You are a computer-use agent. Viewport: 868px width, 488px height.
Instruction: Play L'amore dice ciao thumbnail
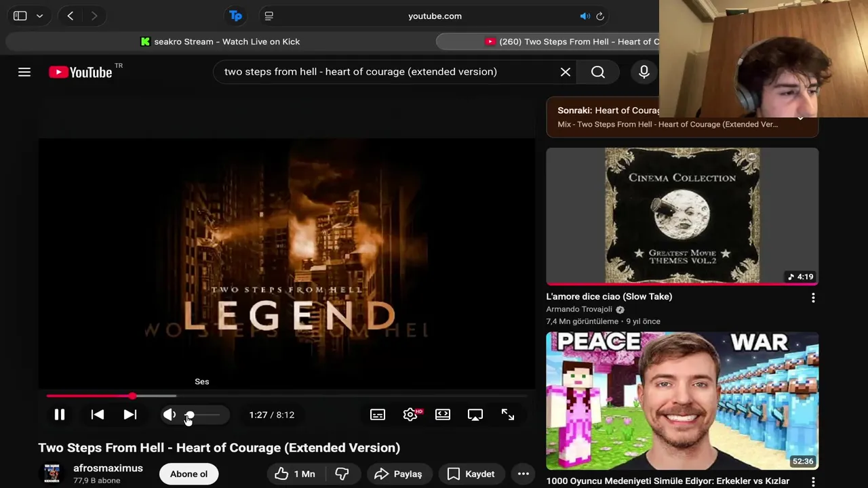click(x=682, y=216)
